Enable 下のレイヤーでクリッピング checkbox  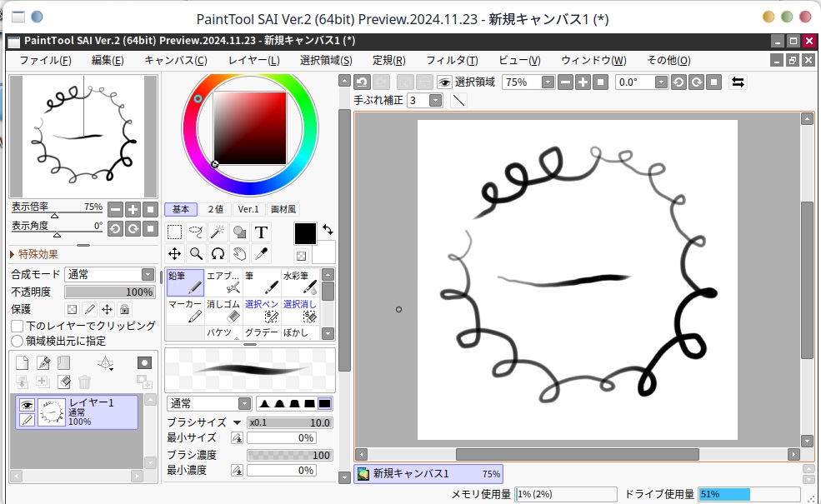[x=17, y=326]
